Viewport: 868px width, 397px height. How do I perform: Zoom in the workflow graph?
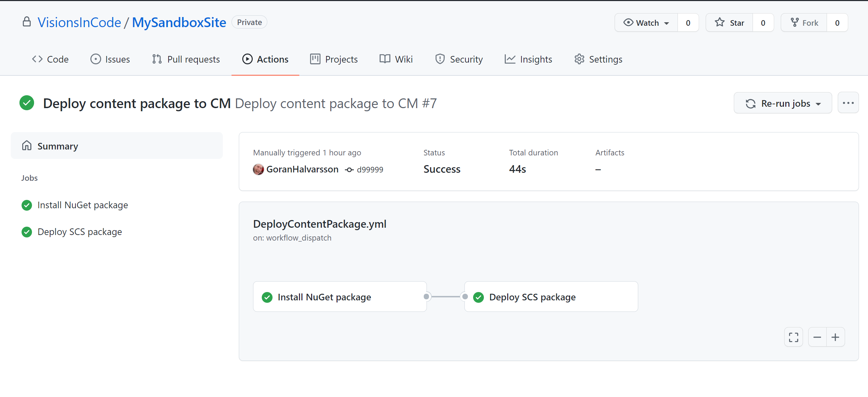835,337
